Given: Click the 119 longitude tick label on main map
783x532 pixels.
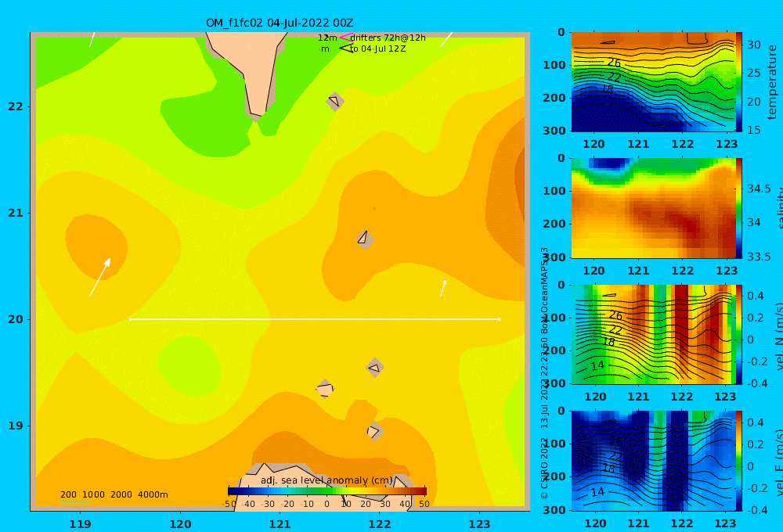Looking at the screenshot, I should coord(81,524).
